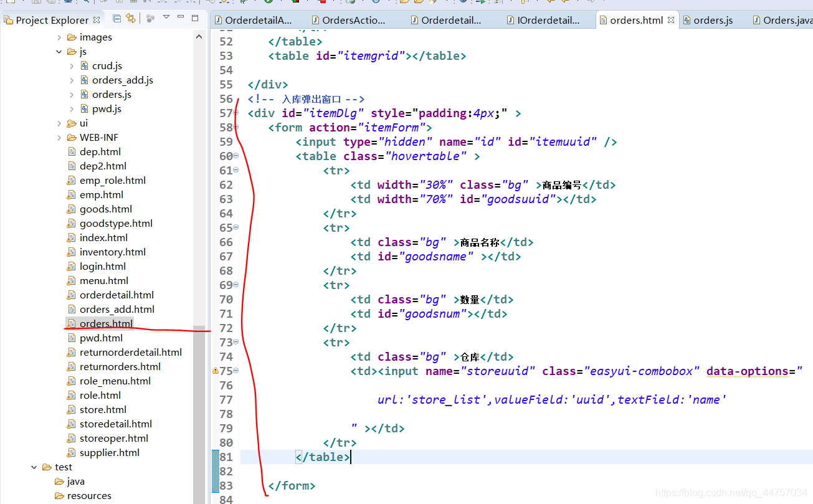The width and height of the screenshot is (813, 504).
Task: Maximize the Project Explorer panel
Action: tap(195, 18)
